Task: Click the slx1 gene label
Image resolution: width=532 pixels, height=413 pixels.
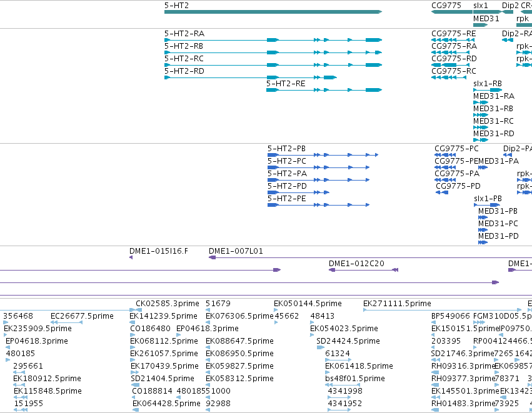Action: (x=481, y=6)
